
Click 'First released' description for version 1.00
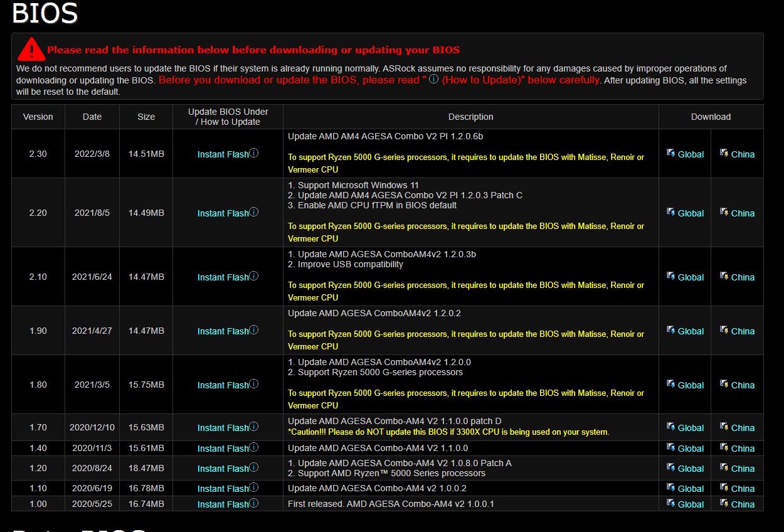pyautogui.click(x=391, y=504)
